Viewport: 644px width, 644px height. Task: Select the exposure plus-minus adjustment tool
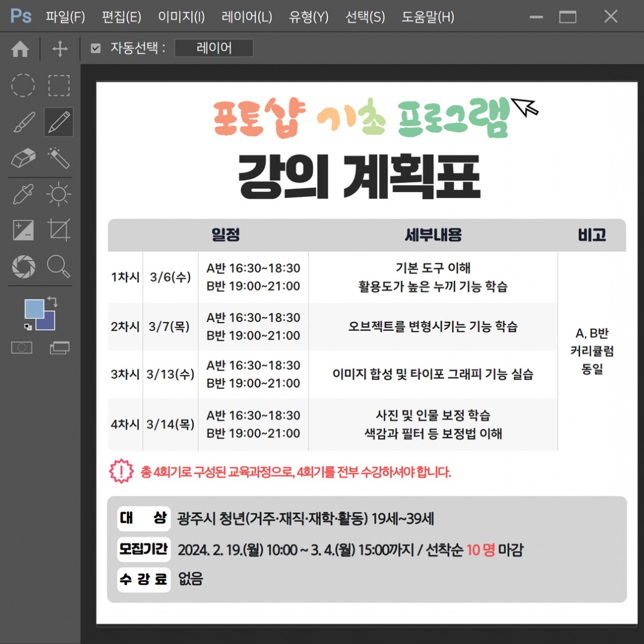(23, 230)
